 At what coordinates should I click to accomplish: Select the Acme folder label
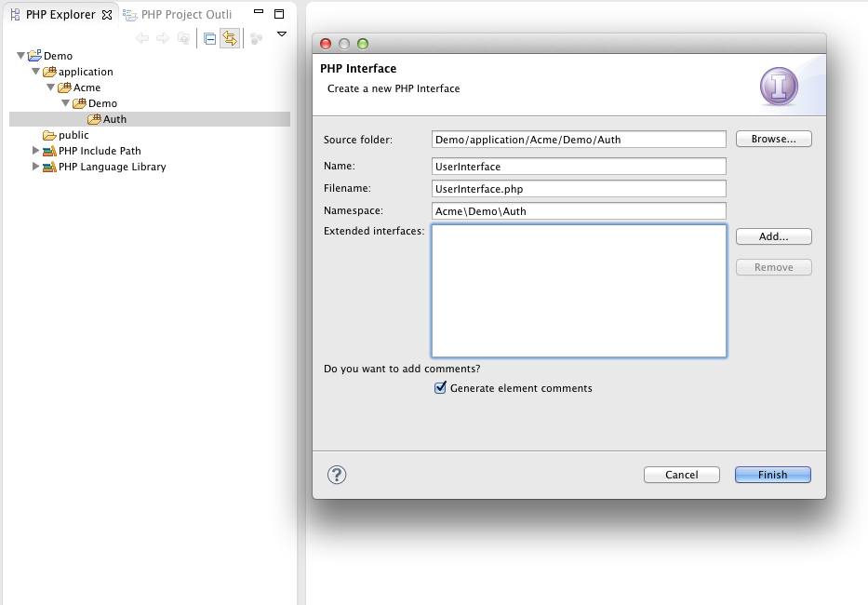87,87
